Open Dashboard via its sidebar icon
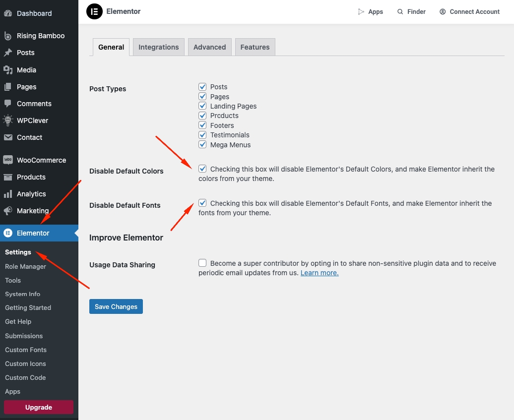514x420 pixels. coord(8,13)
